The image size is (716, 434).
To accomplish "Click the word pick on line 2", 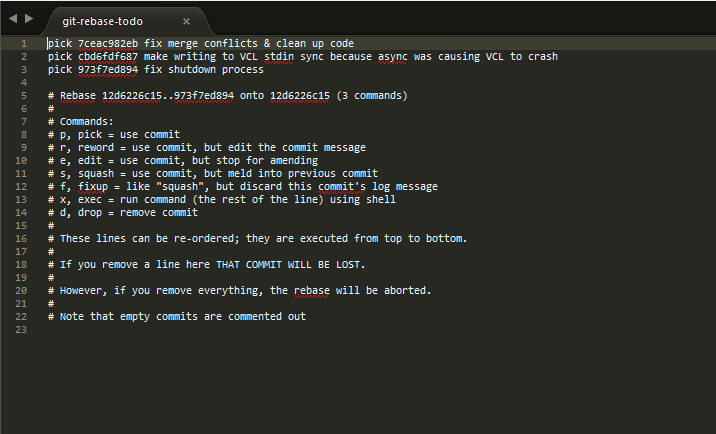I will 60,57.
